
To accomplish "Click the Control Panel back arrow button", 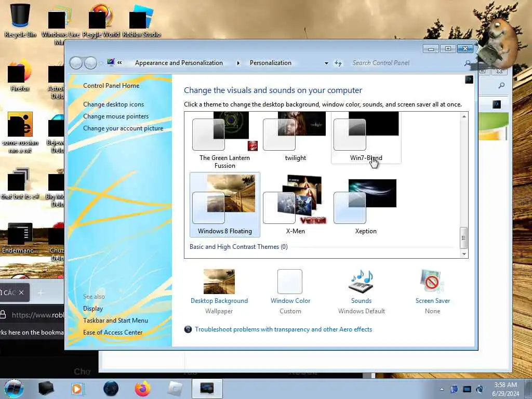I will tap(76, 63).
